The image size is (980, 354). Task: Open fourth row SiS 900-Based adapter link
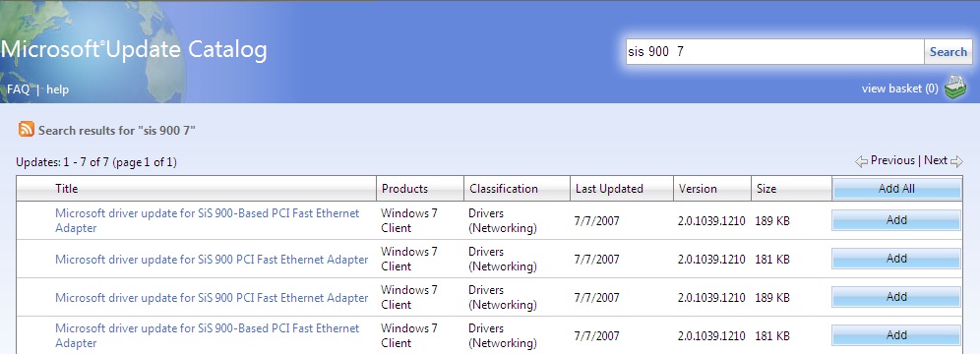pyautogui.click(x=207, y=335)
